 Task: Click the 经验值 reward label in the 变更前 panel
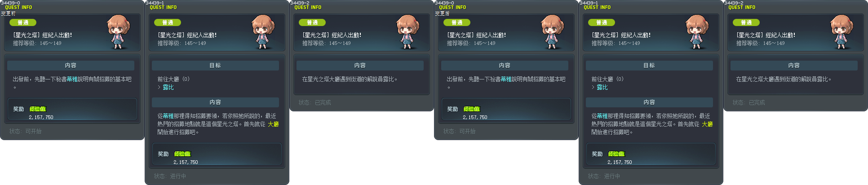38,109
